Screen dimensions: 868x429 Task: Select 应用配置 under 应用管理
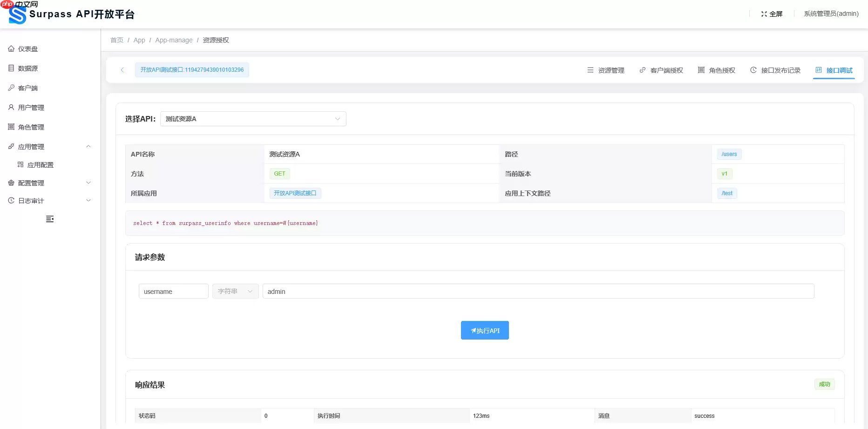point(40,164)
